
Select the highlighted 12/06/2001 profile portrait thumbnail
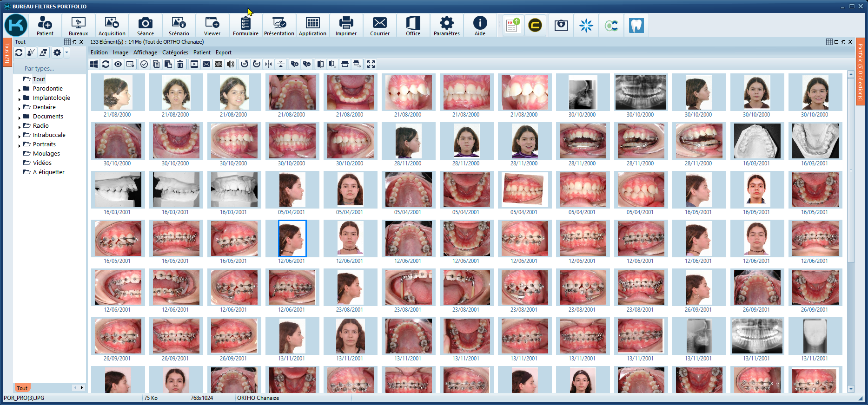(x=292, y=238)
